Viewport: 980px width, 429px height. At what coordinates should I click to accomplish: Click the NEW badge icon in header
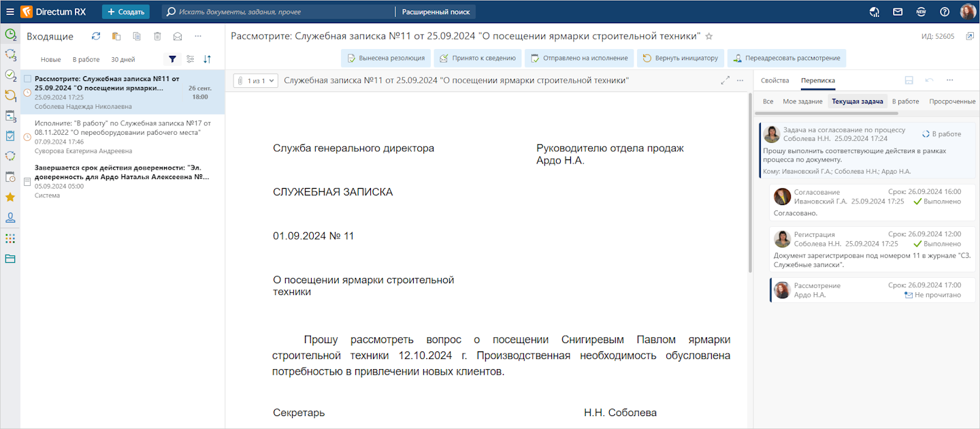pos(921,12)
